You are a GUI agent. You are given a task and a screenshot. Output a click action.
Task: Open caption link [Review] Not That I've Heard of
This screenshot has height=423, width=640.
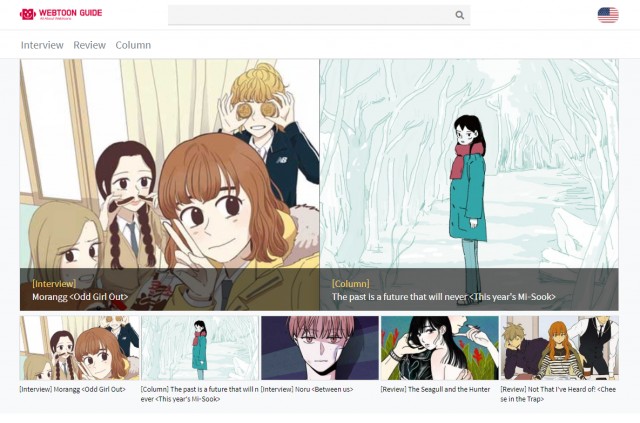(x=558, y=394)
